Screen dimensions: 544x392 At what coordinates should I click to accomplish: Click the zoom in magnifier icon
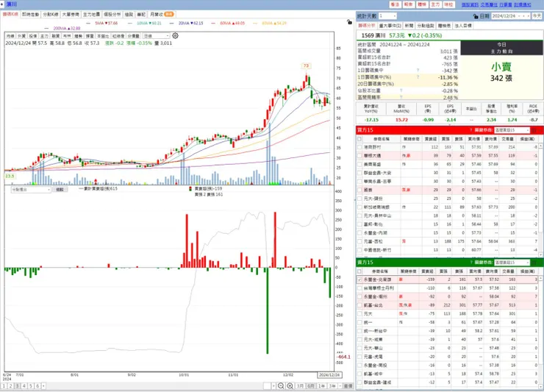coord(290,386)
